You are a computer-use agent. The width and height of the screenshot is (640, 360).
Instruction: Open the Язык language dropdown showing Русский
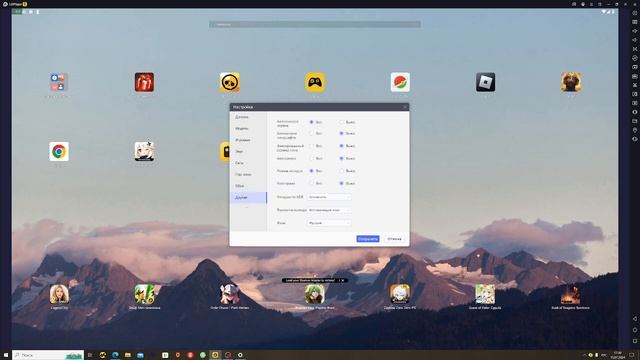tap(329, 223)
